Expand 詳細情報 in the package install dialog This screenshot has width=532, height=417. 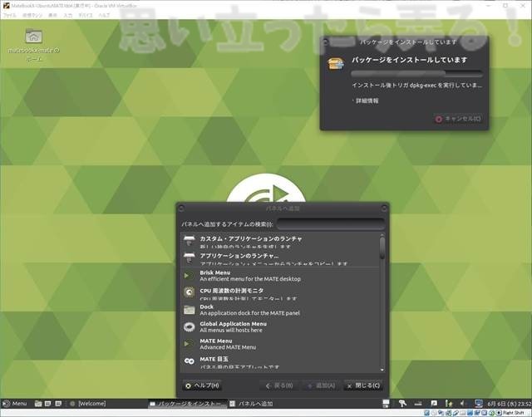pyautogui.click(x=366, y=101)
